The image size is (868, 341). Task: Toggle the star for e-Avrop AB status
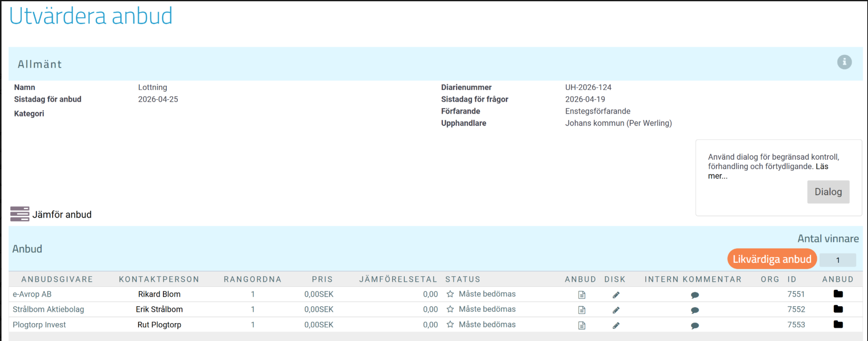point(450,294)
